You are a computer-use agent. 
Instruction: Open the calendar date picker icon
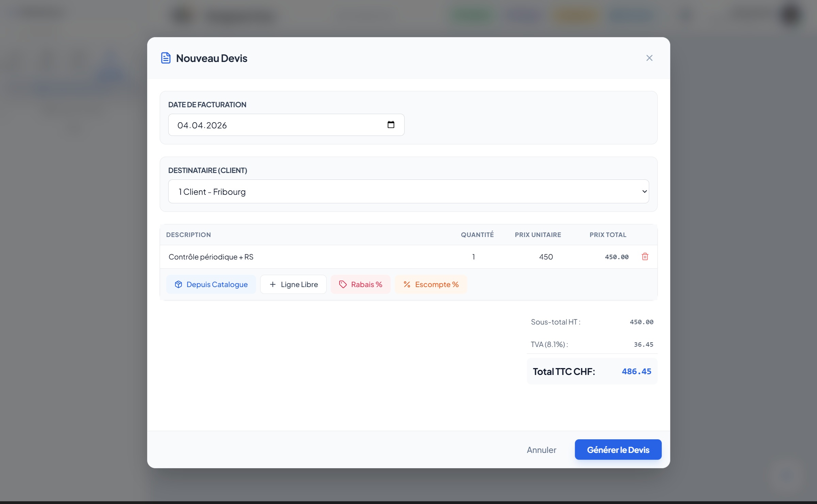tap(391, 125)
